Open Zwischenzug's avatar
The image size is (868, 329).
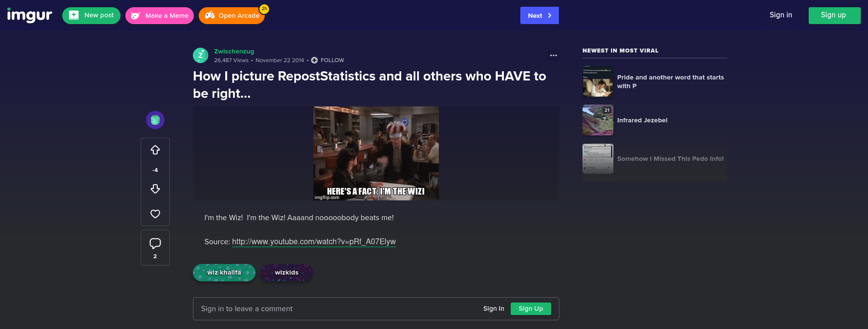[x=201, y=55]
